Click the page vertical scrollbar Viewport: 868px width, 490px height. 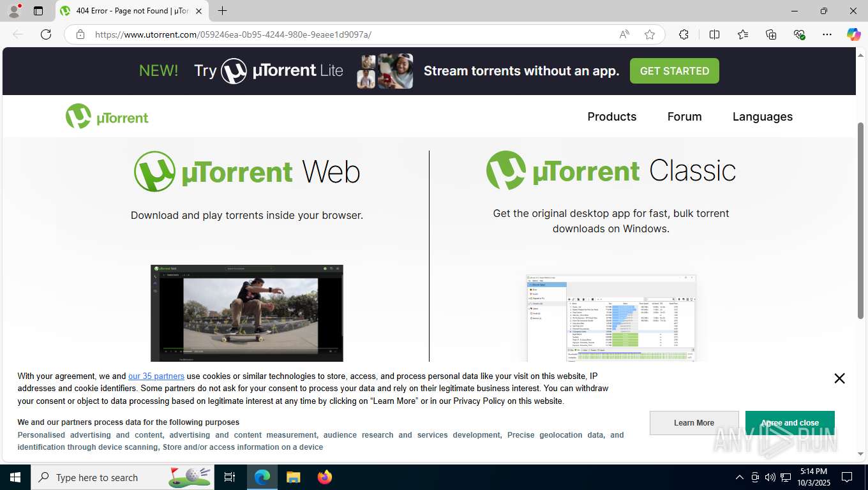point(861,219)
